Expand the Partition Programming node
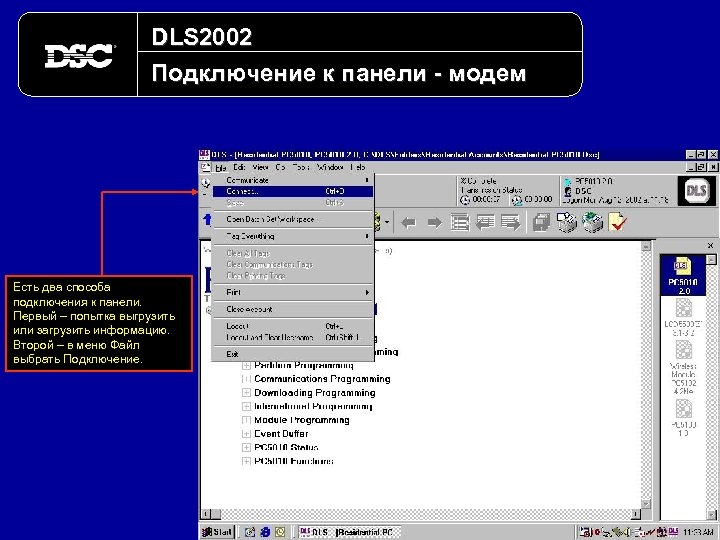720x540 pixels. coord(246,366)
